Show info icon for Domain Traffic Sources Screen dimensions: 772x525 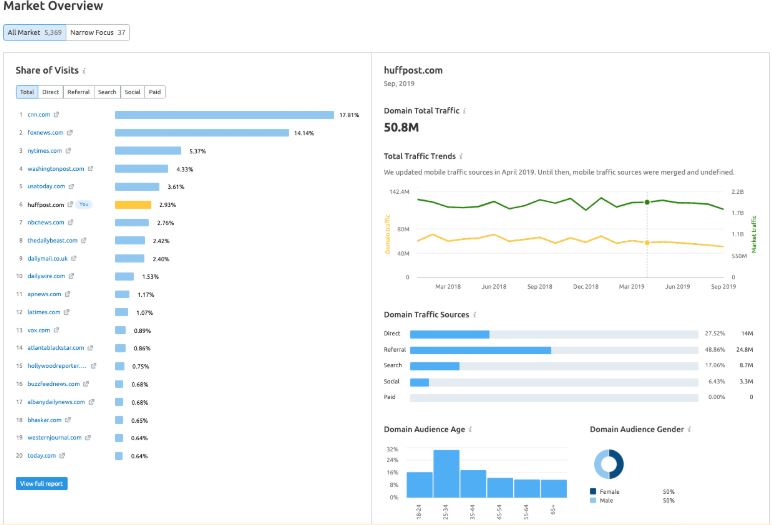pyautogui.click(x=475, y=315)
